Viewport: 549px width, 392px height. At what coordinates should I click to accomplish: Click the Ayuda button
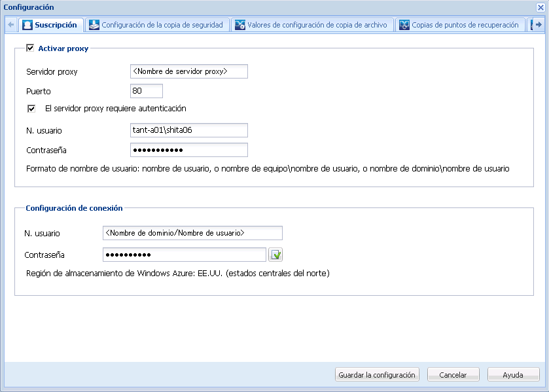tap(513, 374)
